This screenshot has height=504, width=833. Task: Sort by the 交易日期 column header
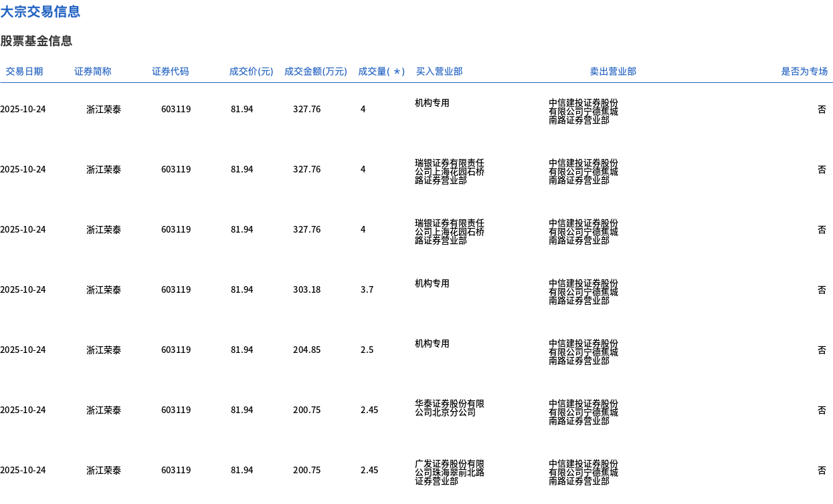tap(24, 72)
